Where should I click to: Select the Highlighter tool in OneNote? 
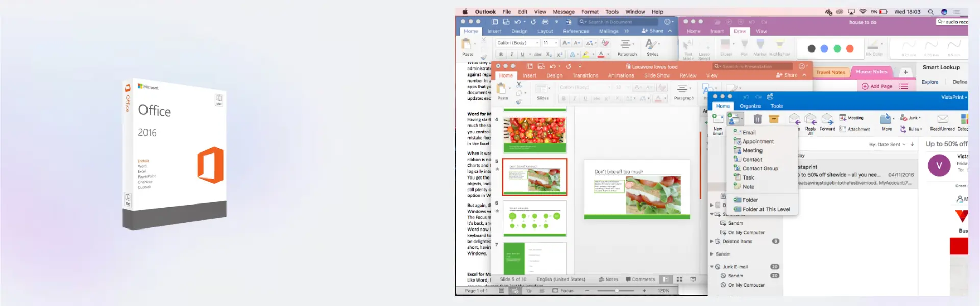click(779, 47)
